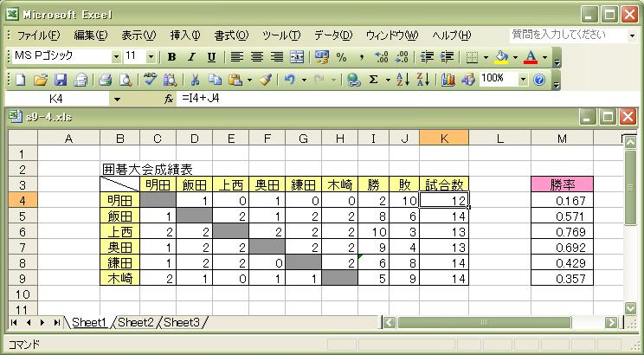Apply comma style format
This screenshot has height=355, width=644.
[x=362, y=57]
